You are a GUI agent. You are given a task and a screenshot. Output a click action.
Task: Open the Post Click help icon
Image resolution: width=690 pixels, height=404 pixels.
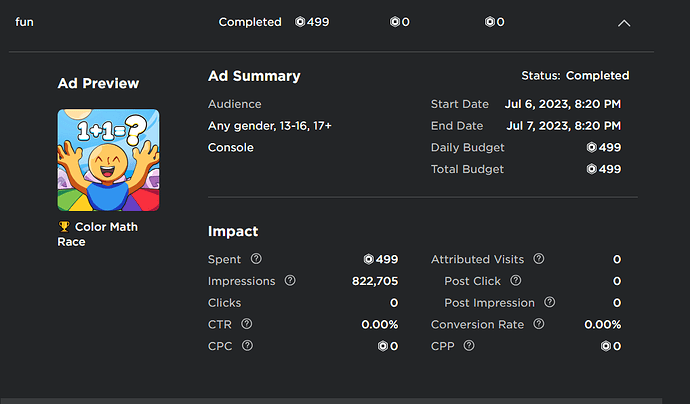[x=516, y=280]
